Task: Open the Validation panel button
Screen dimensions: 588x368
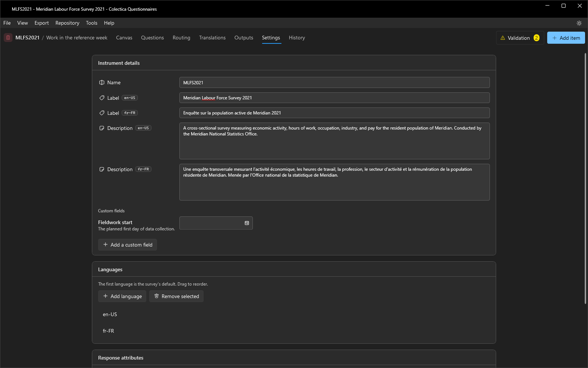Action: (x=520, y=38)
